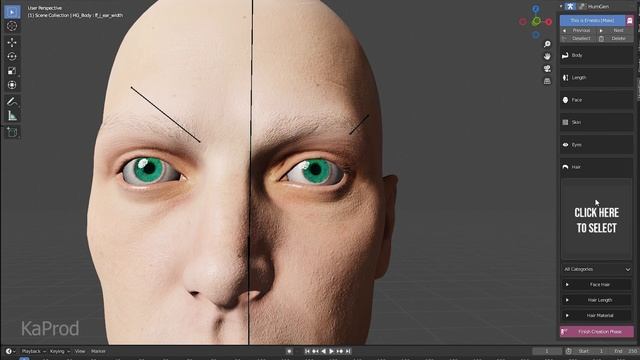Activate the Cursor tool

click(x=12, y=26)
